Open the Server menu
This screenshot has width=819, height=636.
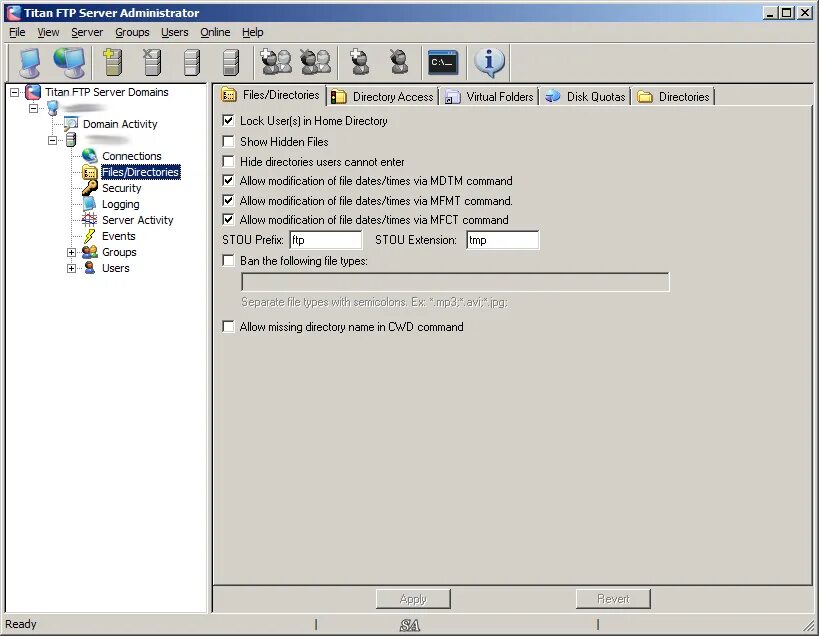[87, 32]
